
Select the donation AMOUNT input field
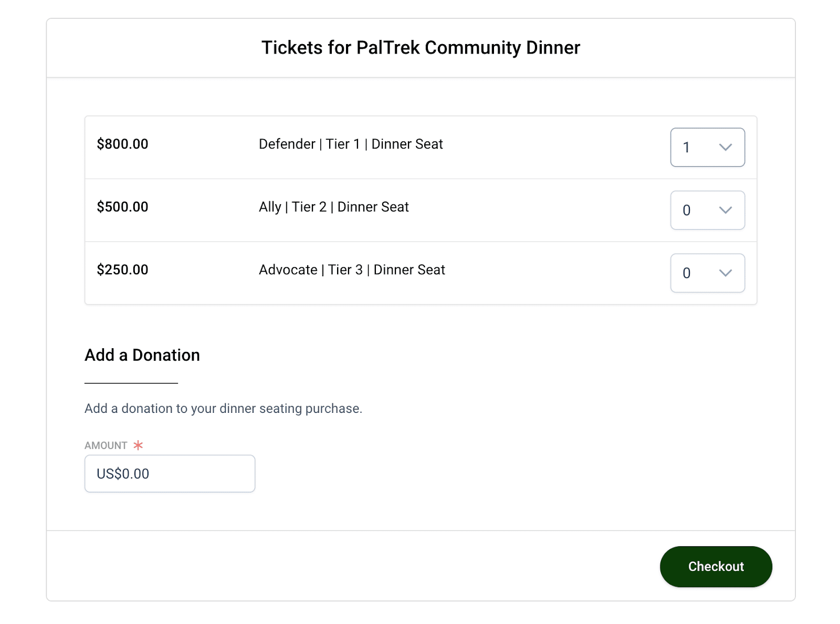[169, 473]
